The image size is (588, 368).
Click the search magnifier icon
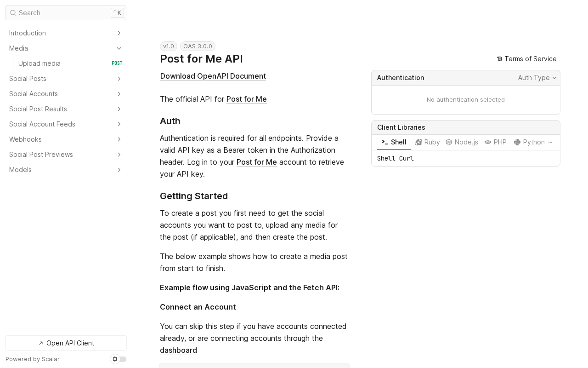pos(13,13)
